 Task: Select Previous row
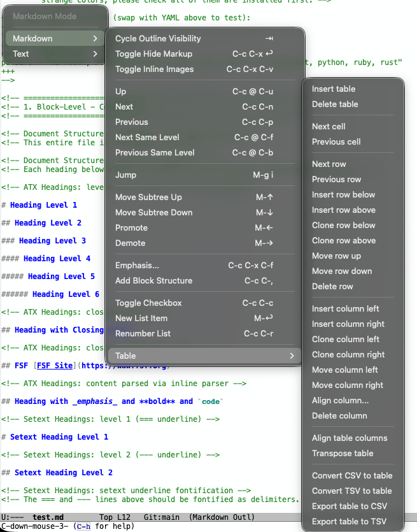point(353,179)
